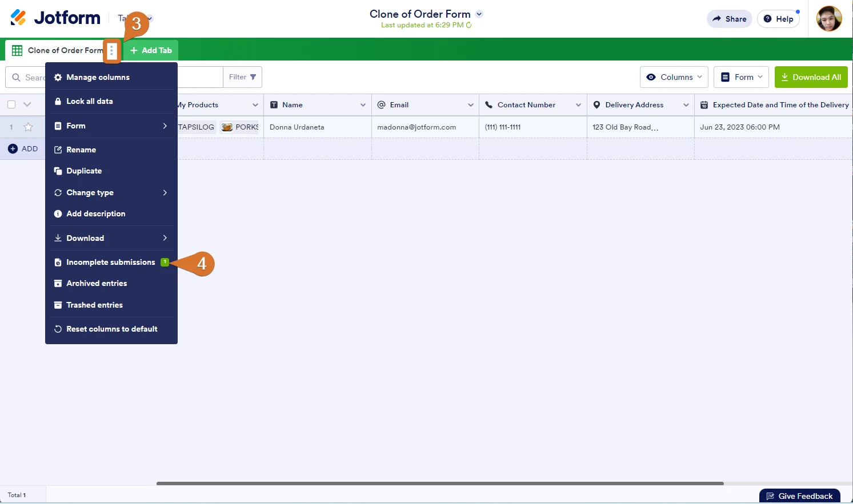Click your profile avatar picture
The image size is (853, 504).
[x=828, y=18]
